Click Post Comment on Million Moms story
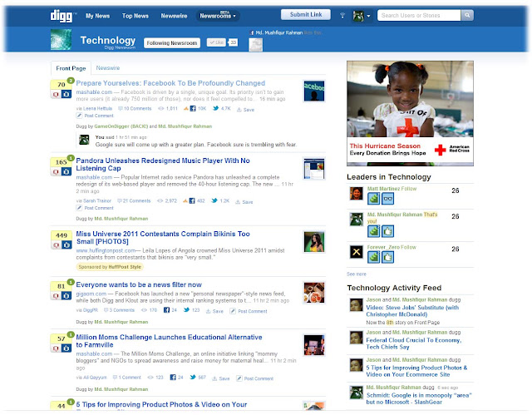The width and height of the screenshot is (532, 415). [255, 378]
